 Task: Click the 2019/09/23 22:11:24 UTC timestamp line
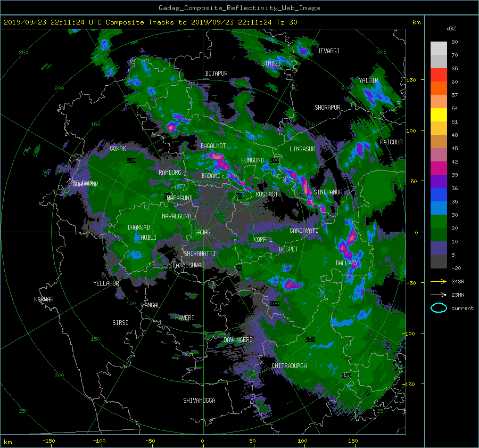150,22
